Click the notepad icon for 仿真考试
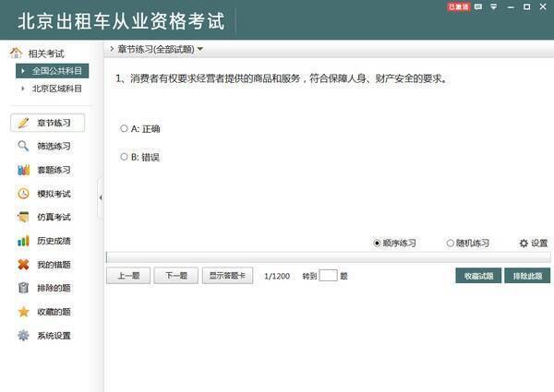Viewport: 554px width, 392px height. click(23, 217)
